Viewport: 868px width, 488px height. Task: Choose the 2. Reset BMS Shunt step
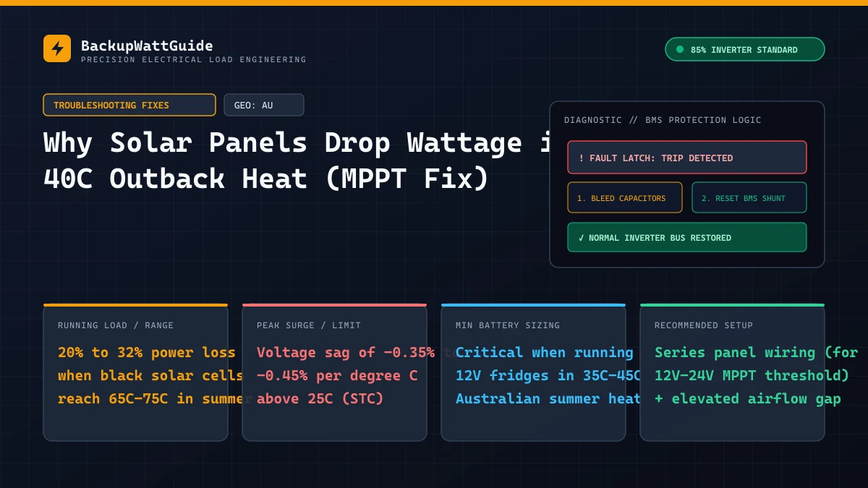(x=749, y=197)
